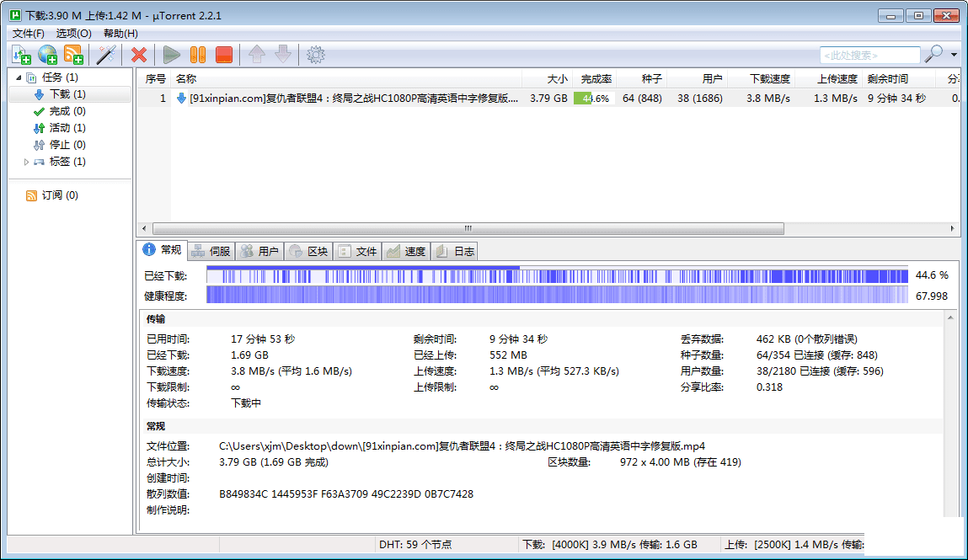Click Move Up queue arrow icon
968x560 pixels.
257,55
